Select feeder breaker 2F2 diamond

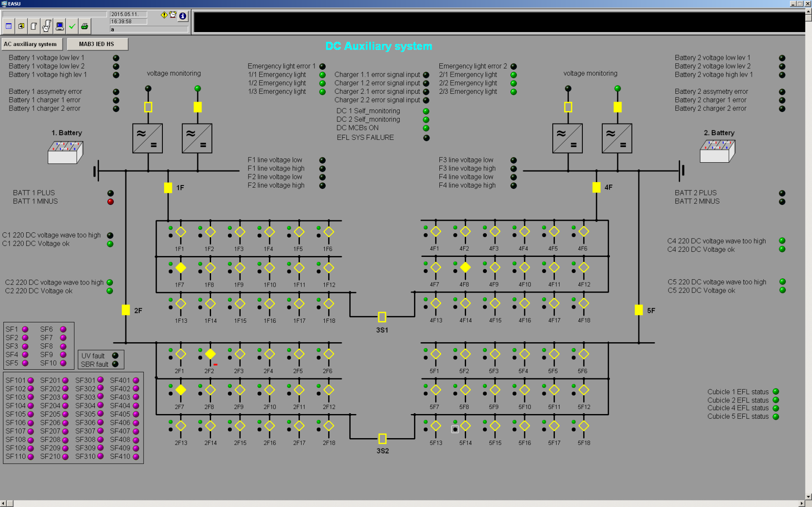pos(211,354)
